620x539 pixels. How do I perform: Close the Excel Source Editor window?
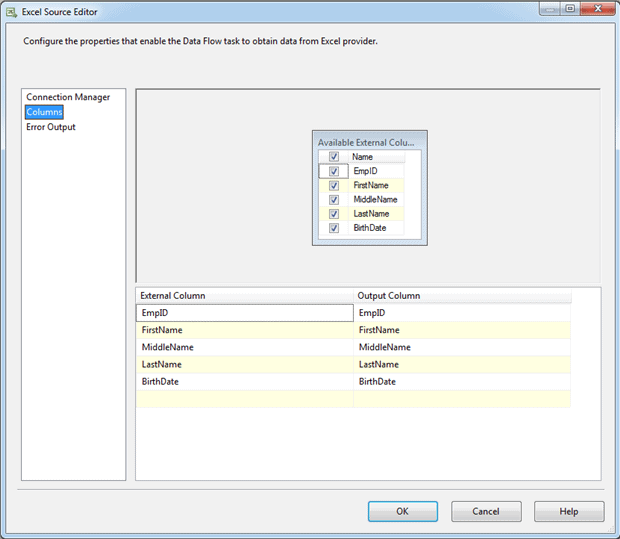click(598, 8)
